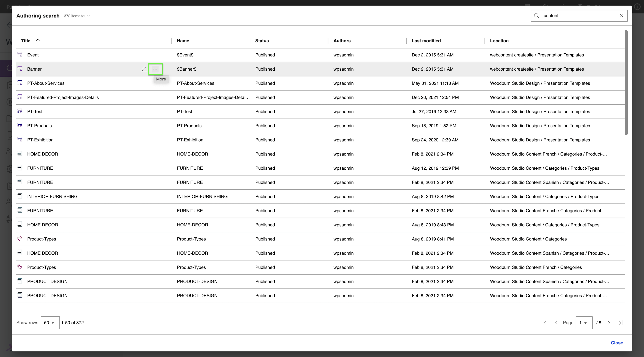The image size is (644, 357).
Task: Open the PT-About-Services item
Action: (46, 83)
